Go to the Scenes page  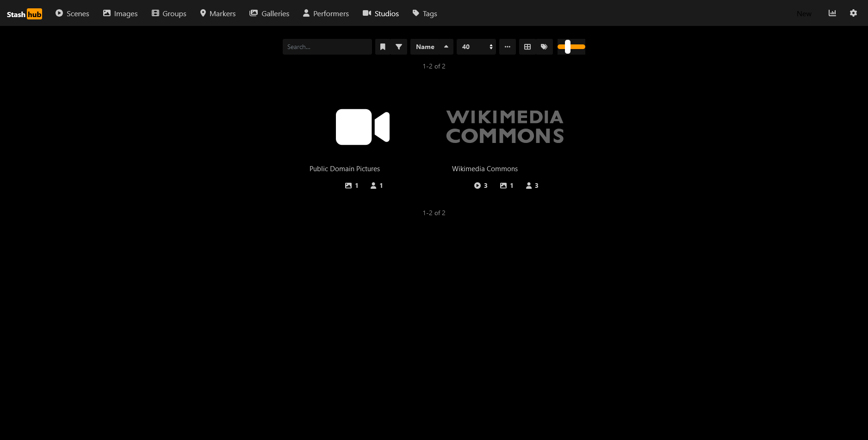click(72, 13)
